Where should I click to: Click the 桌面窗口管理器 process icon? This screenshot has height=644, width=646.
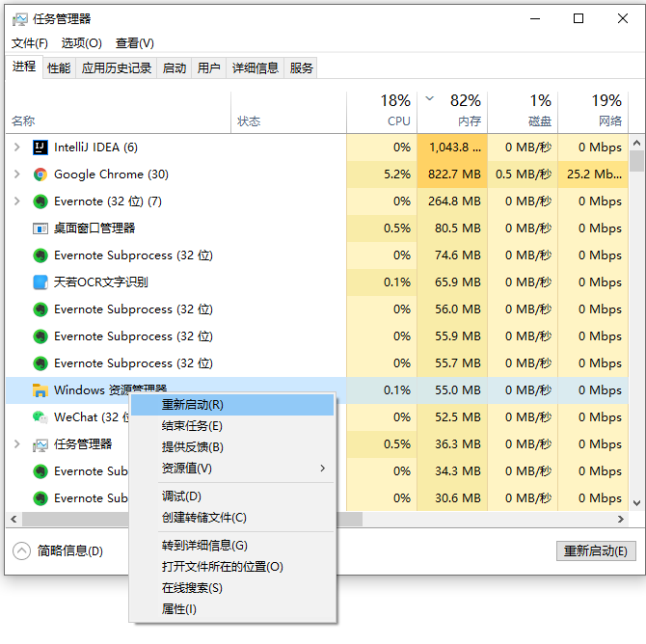pos(40,228)
